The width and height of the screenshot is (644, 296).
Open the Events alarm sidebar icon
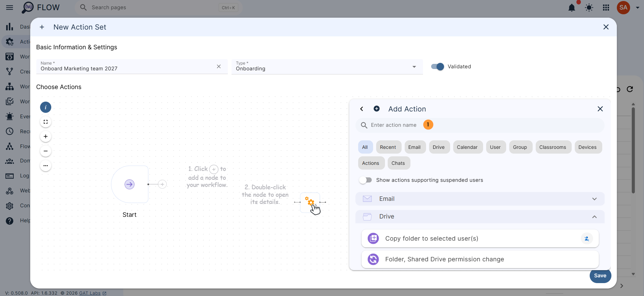[10, 116]
